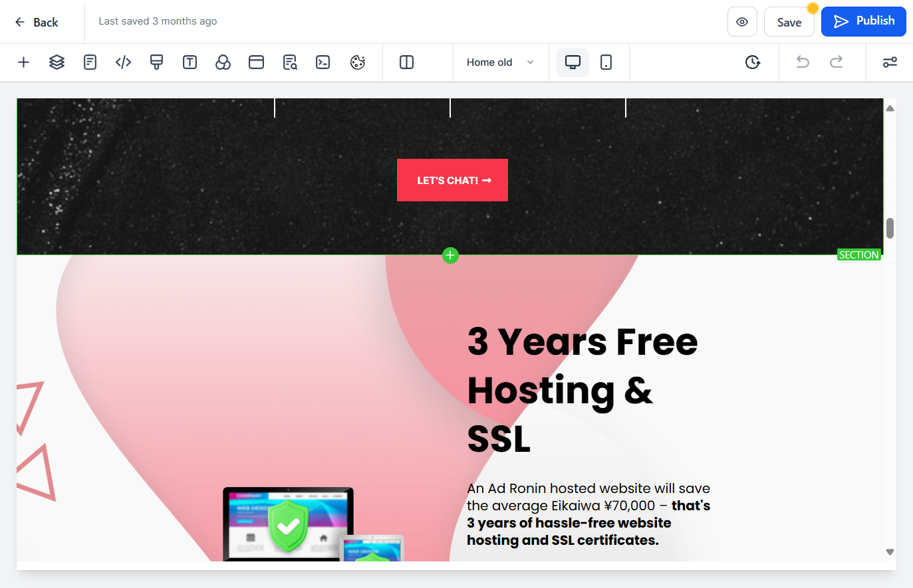Click the canvas scroll up arrow
The height and width of the screenshot is (588, 913).
(890, 108)
